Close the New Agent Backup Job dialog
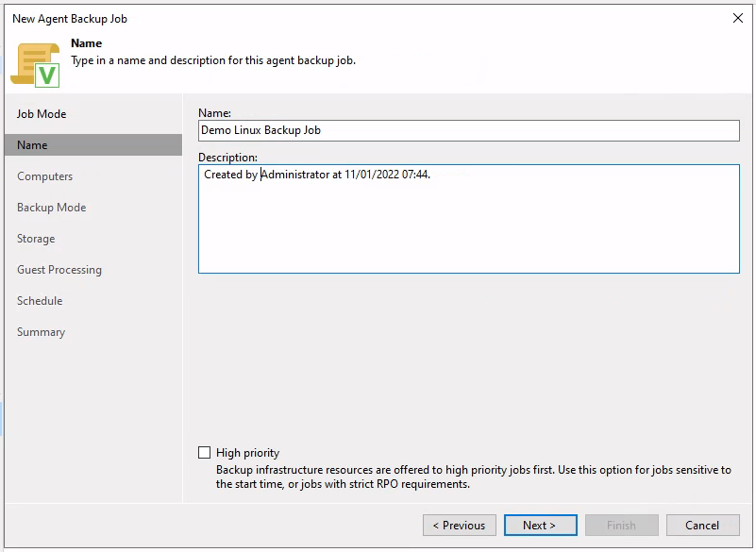The width and height of the screenshot is (756, 552). [737, 18]
